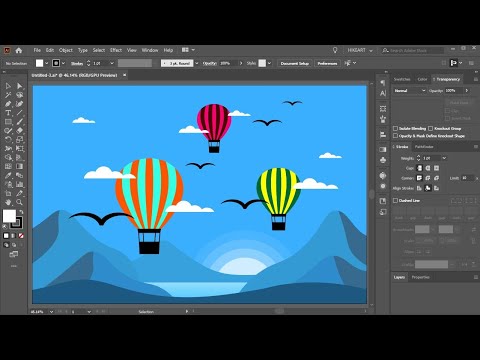Select the Eyedropper tool
Viewport: 480px width, 360px height.
click(x=8, y=175)
